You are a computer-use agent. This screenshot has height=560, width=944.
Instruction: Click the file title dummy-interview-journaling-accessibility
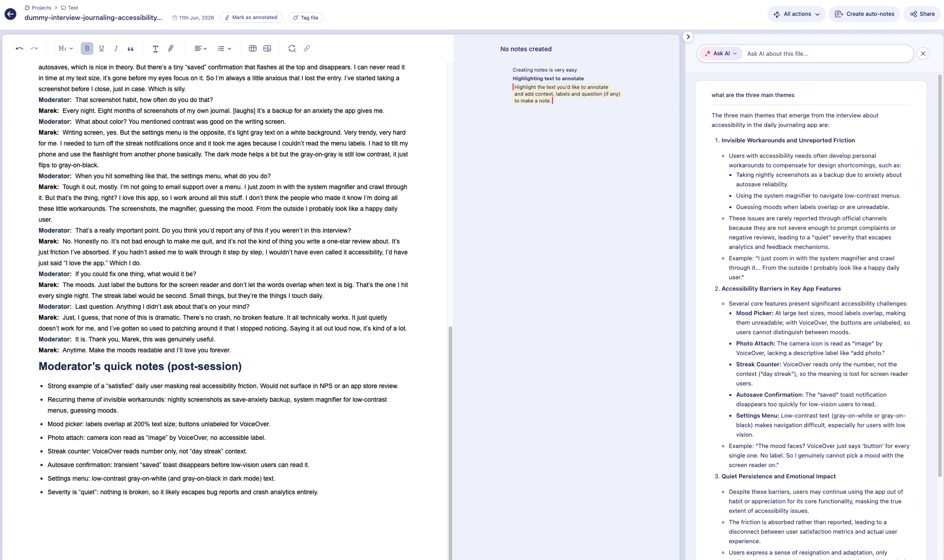pyautogui.click(x=93, y=18)
